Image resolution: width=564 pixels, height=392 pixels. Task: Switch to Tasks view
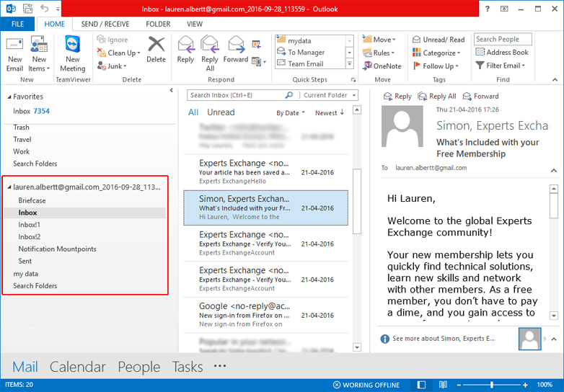tap(188, 367)
